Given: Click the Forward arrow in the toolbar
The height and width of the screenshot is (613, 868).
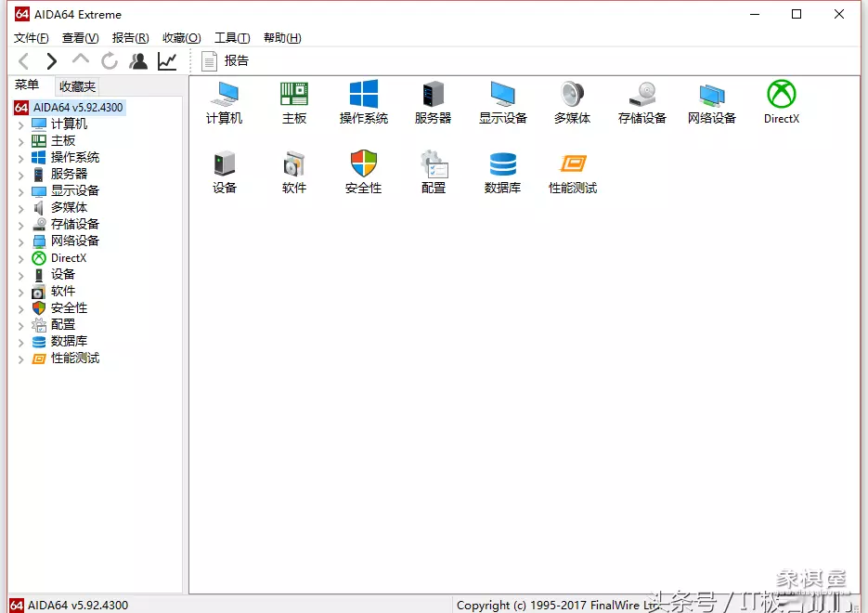Looking at the screenshot, I should pos(51,61).
